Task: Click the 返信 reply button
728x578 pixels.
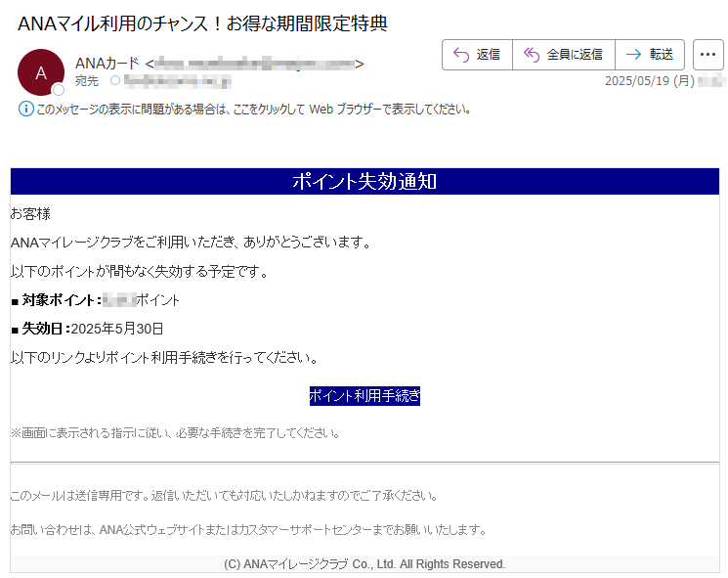Action: point(477,55)
